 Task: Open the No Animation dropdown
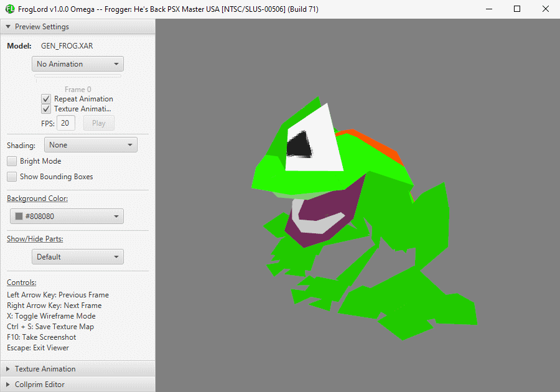coord(78,64)
